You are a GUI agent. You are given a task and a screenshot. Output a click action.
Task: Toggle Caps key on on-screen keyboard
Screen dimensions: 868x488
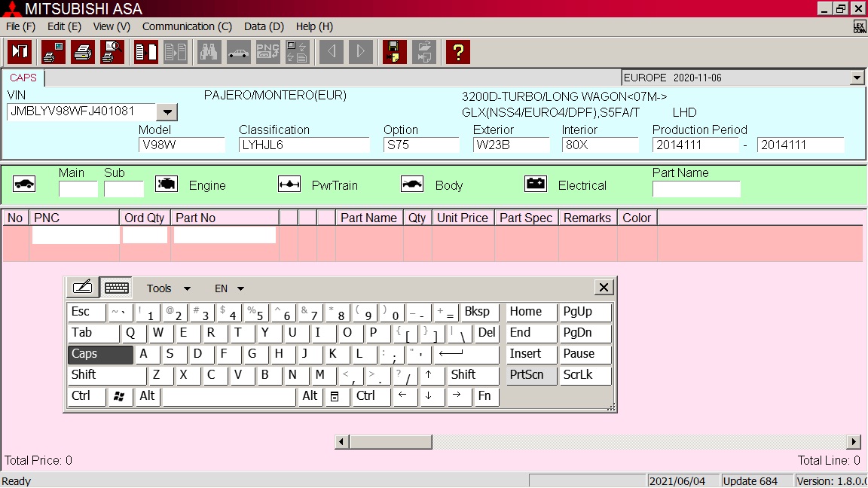pyautogui.click(x=100, y=354)
